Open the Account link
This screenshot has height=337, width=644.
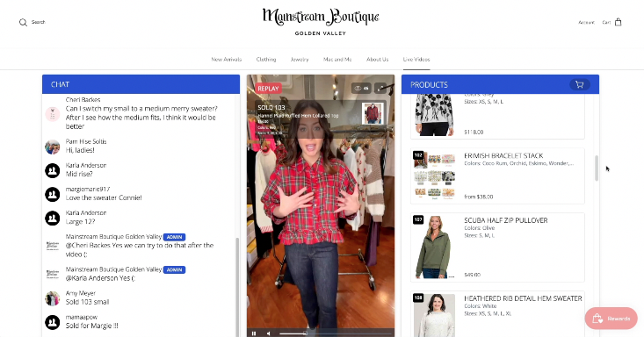[x=586, y=23]
